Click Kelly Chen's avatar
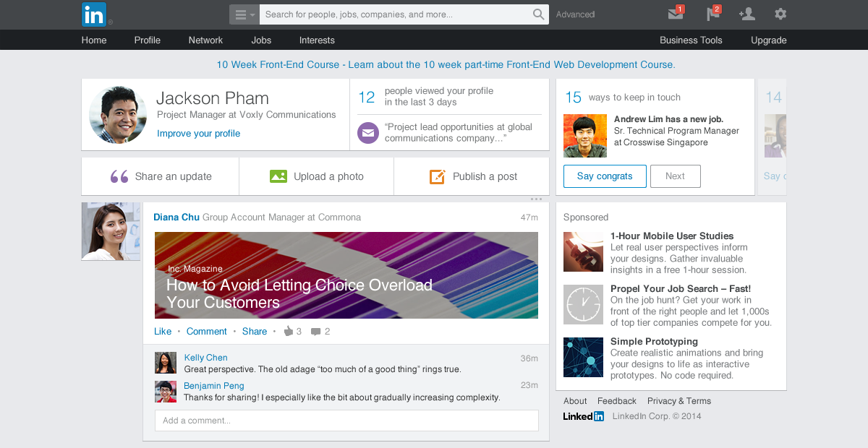 [166, 363]
